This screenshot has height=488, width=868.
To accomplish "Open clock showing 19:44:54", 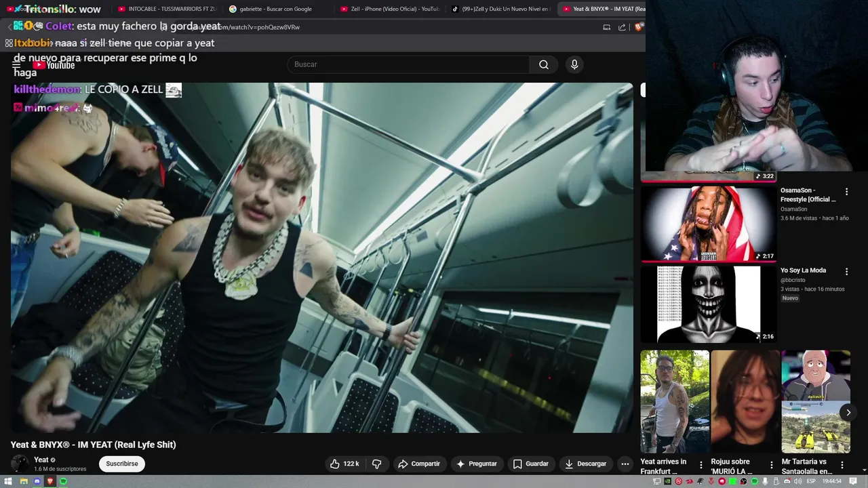I will tap(831, 481).
